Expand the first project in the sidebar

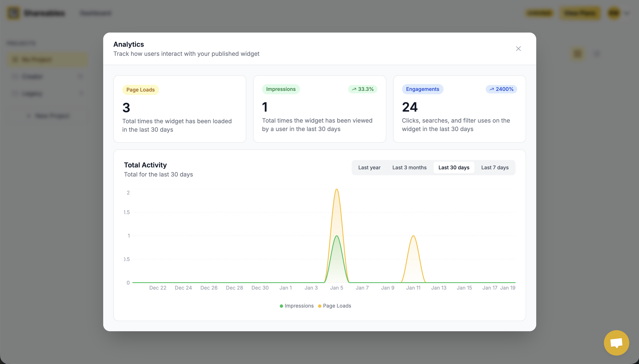(81, 76)
